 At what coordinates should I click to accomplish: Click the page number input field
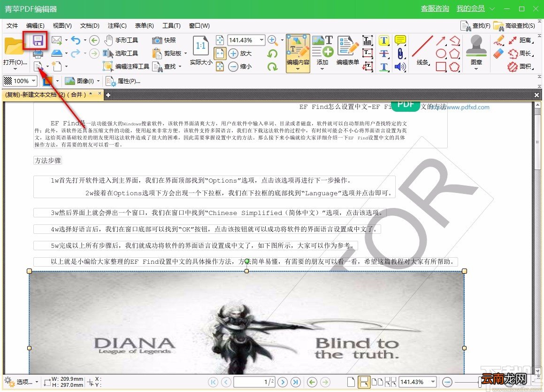click(x=254, y=382)
